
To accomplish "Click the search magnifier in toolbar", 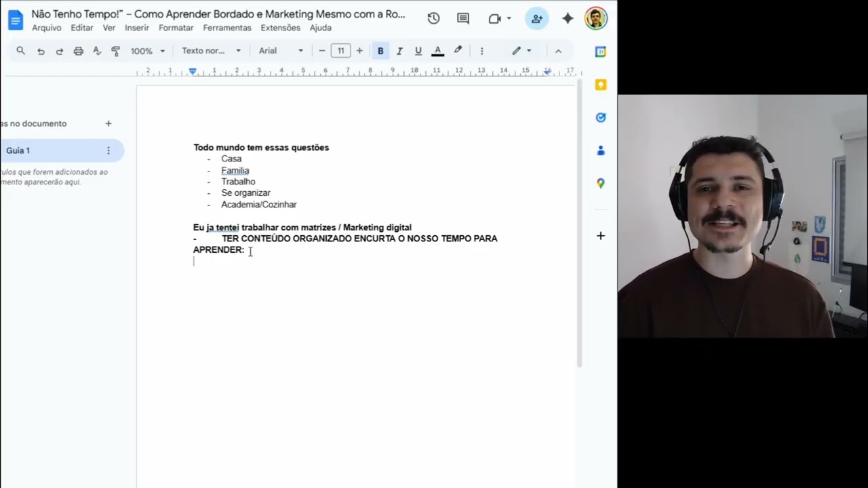I will [20, 51].
